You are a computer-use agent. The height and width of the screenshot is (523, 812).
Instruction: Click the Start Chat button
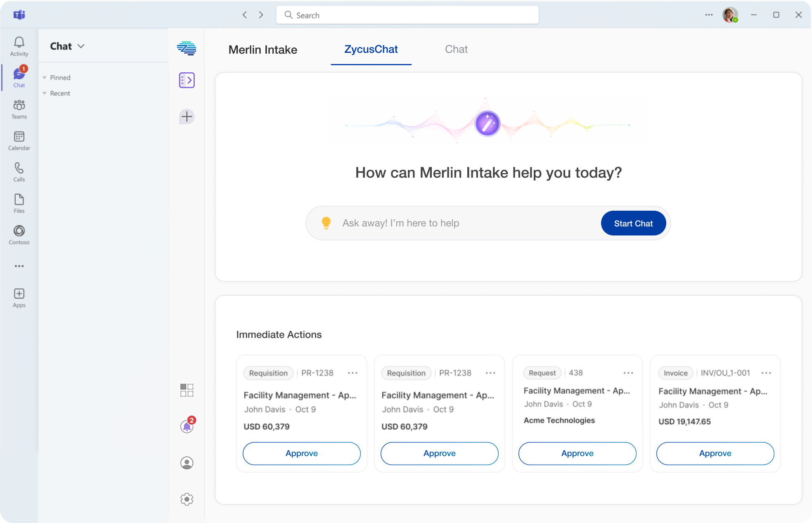click(633, 223)
